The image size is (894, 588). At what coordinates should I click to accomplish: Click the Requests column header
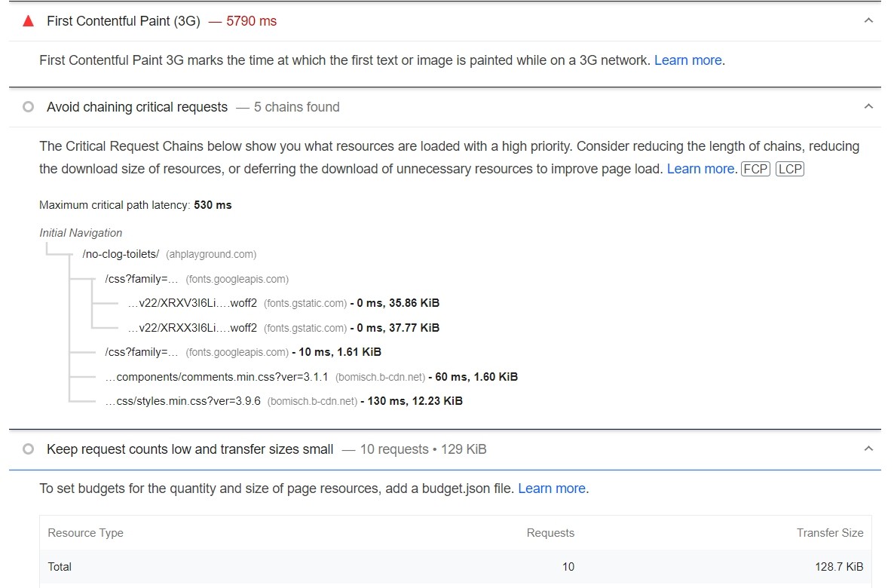click(550, 533)
